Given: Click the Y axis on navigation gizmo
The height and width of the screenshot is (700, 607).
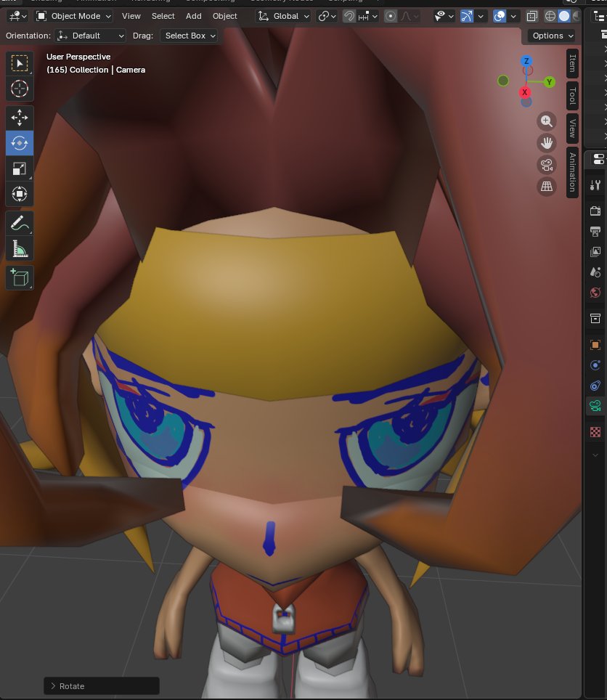Looking at the screenshot, I should pos(550,82).
